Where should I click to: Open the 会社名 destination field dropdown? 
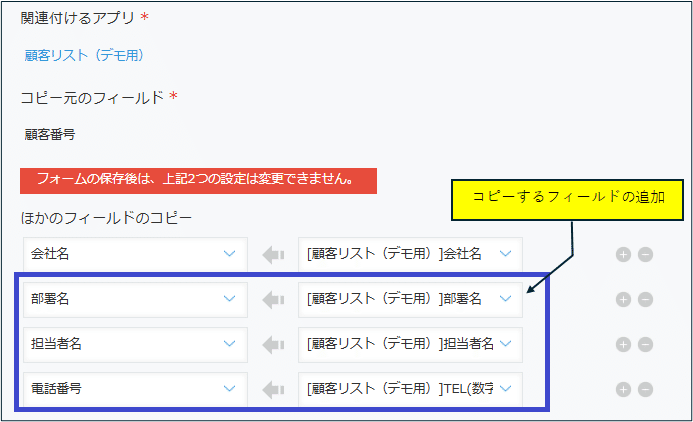pyautogui.click(x=135, y=254)
